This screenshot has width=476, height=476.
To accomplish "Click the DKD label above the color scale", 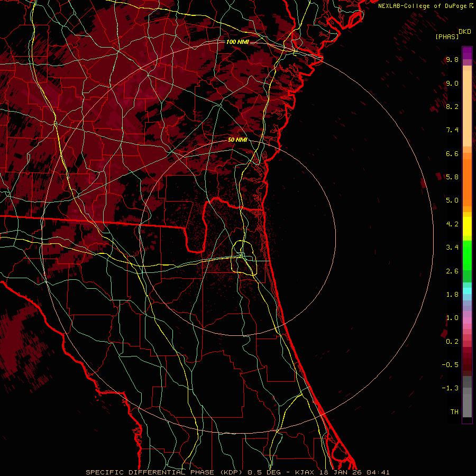I will pos(465,32).
